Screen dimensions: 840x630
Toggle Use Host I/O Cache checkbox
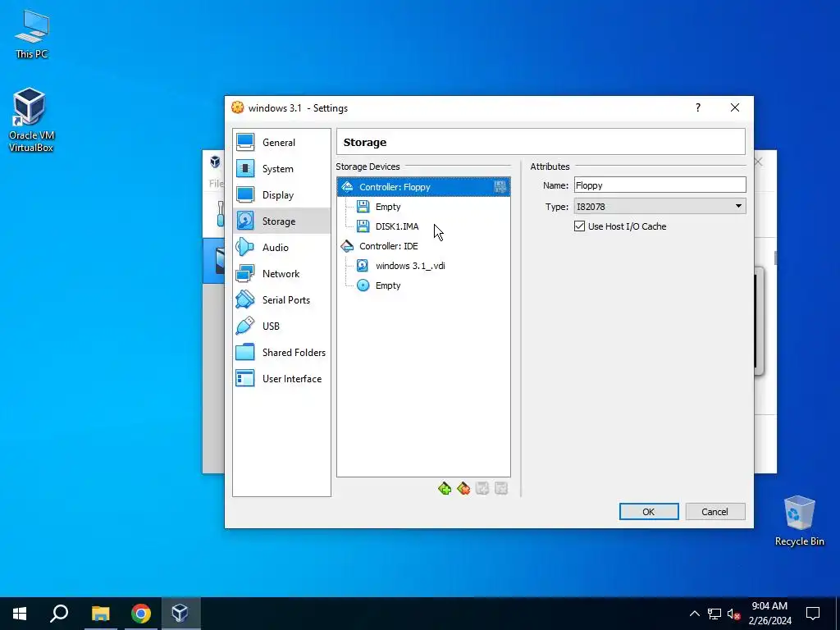(x=580, y=226)
